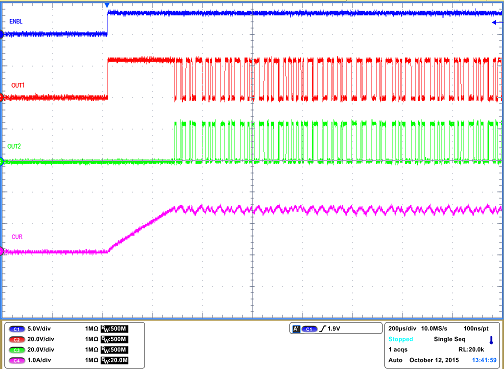The height and width of the screenshot is (369, 504).
Task: Click the Bw:500M badge for channel C2
Action: (x=114, y=339)
